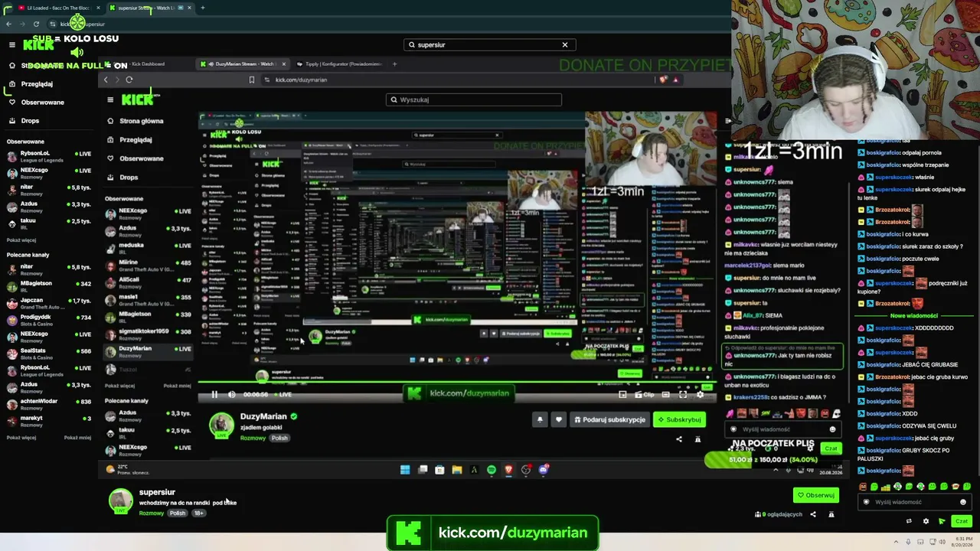The width and height of the screenshot is (980, 551).
Task: Collapse streamed Kick sidebar with hamburger
Action: click(110, 99)
